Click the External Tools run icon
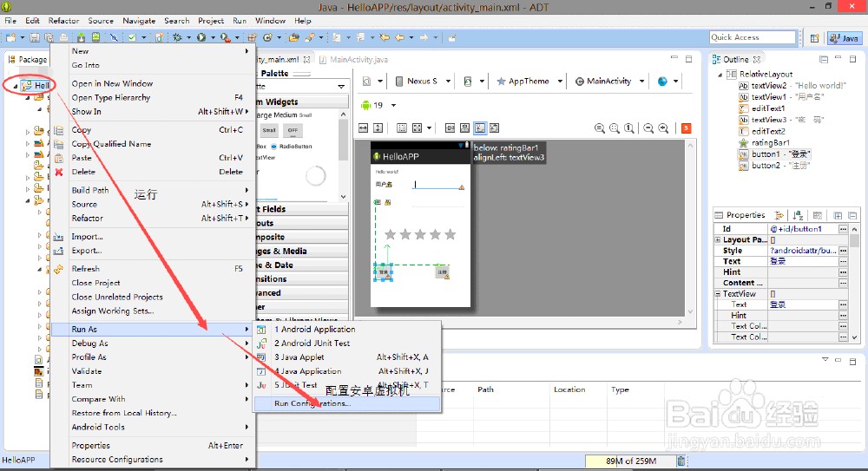Image resolution: width=868 pixels, height=471 pixels. tap(225, 37)
